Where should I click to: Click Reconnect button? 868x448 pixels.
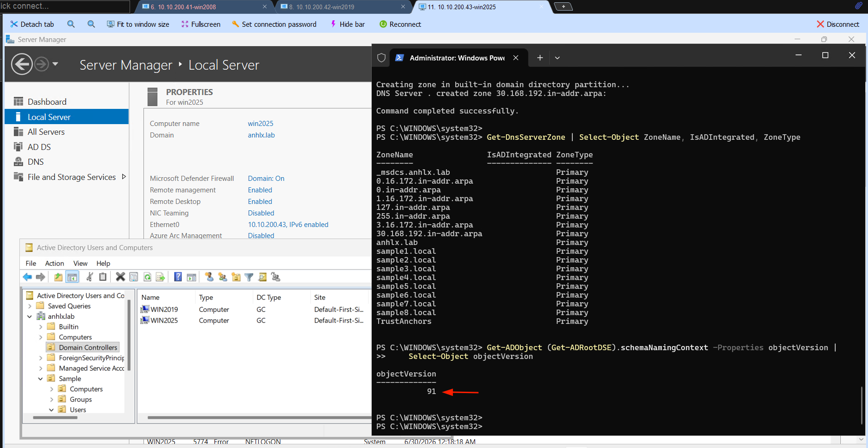coord(400,24)
